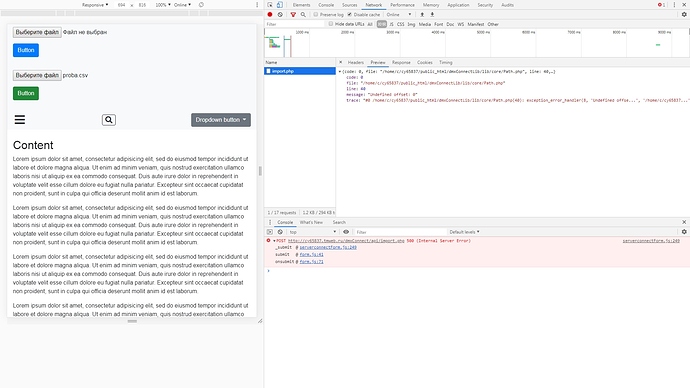The height and width of the screenshot is (388, 690).
Task: Activate the inspect element picker icon
Action: click(270, 5)
